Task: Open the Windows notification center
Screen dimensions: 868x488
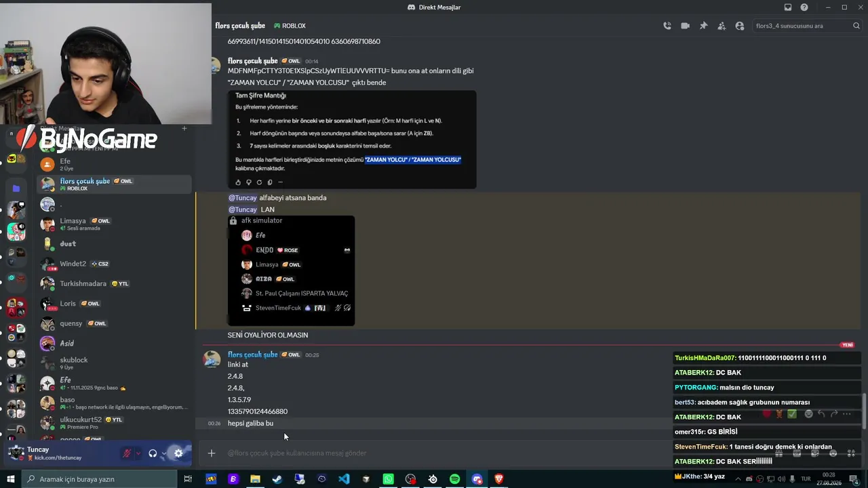Action: (855, 479)
